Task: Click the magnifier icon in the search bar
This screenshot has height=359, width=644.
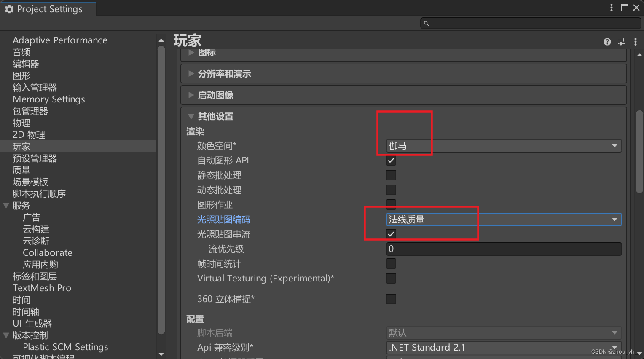Action: [427, 23]
